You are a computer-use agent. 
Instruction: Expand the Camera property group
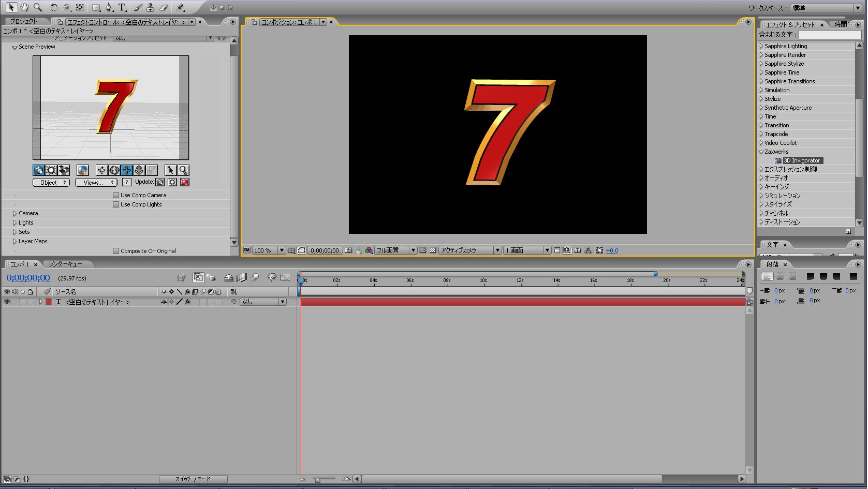pos(14,213)
